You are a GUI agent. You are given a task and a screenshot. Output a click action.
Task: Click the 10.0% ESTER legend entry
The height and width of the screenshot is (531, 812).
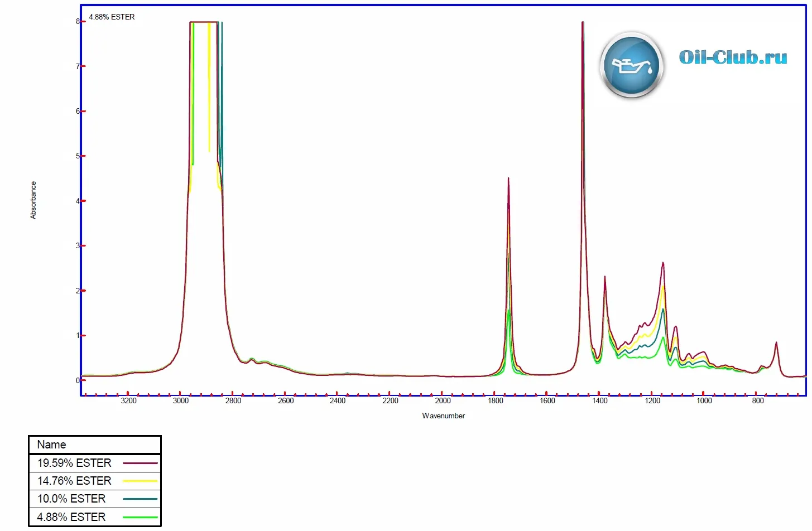tap(95, 499)
